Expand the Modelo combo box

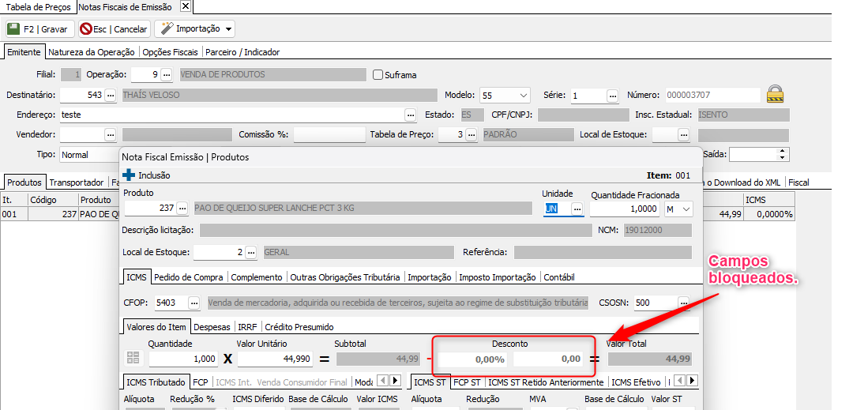click(523, 96)
